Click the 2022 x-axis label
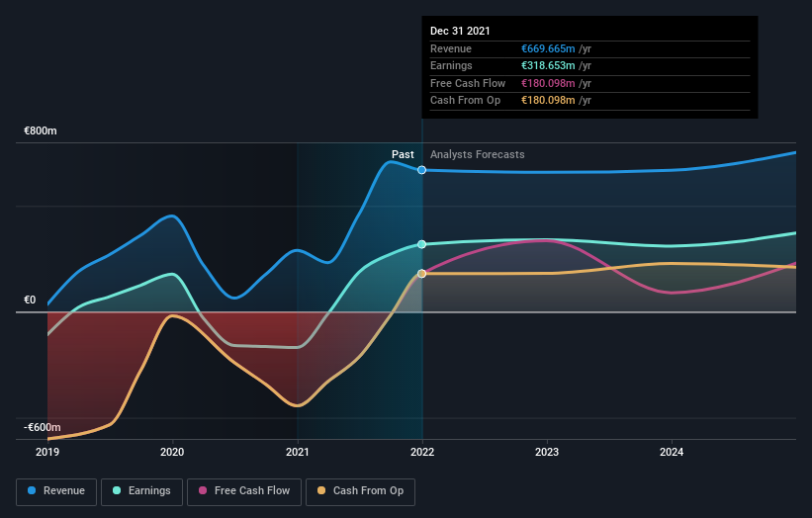The height and width of the screenshot is (518, 812). pyautogui.click(x=422, y=453)
